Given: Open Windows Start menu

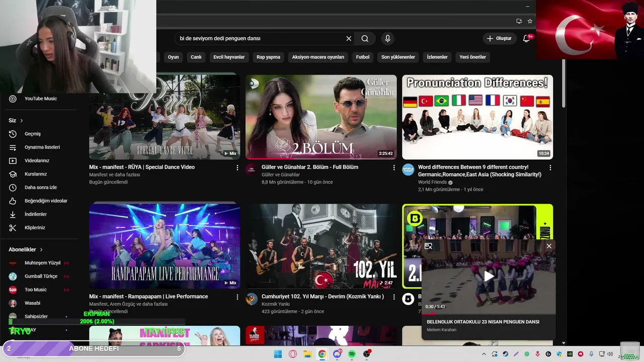Looking at the screenshot, I should tap(278, 354).
